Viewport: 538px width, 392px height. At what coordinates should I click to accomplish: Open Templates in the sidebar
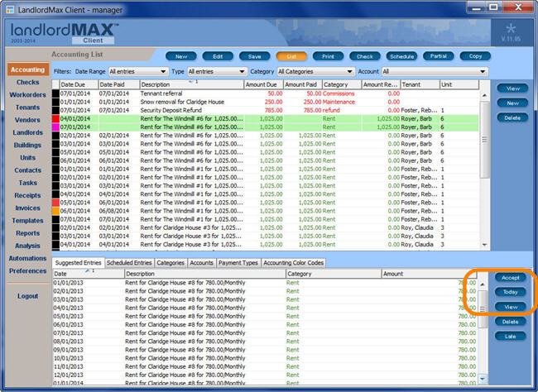(x=28, y=221)
